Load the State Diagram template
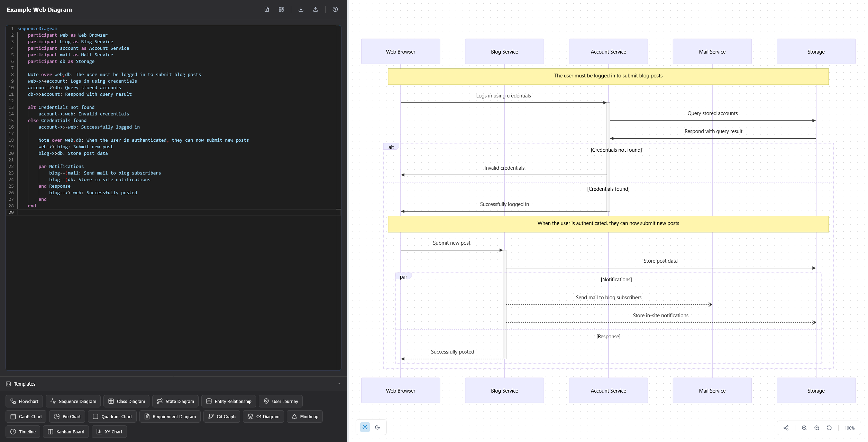Screen dimensions: 868x442 175,401
